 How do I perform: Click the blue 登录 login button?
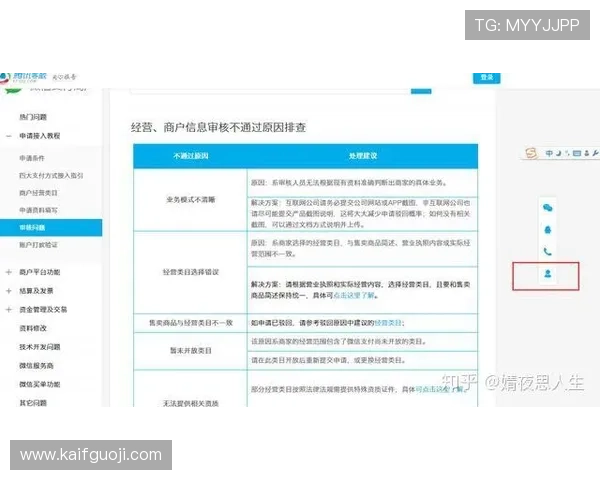486,78
